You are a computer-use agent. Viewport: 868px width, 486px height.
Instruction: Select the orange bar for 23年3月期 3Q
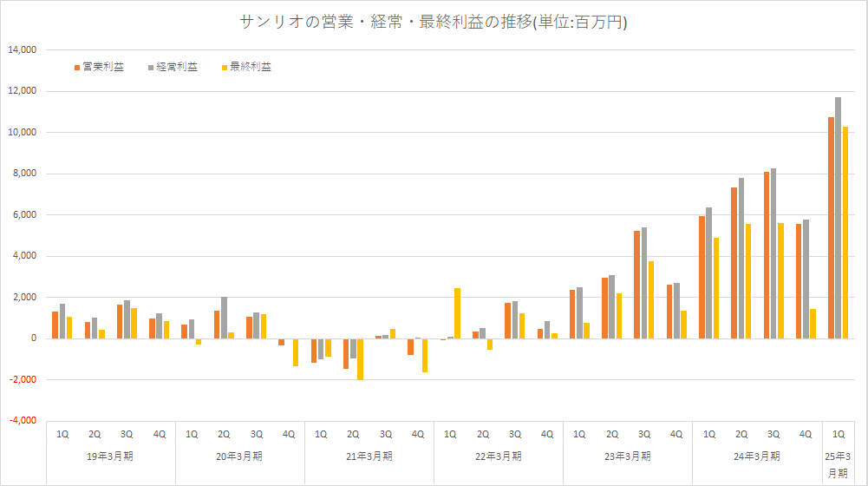[x=636, y=285]
